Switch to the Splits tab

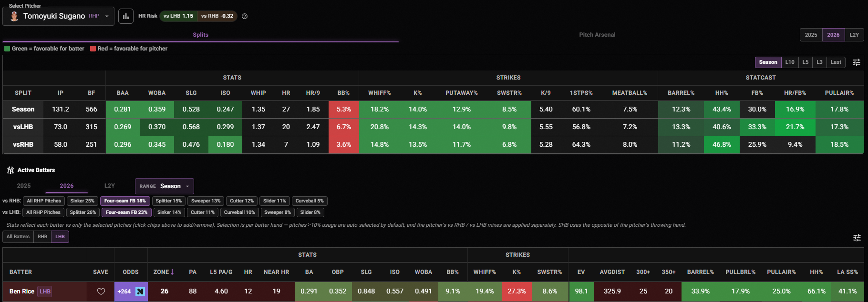pyautogui.click(x=200, y=35)
